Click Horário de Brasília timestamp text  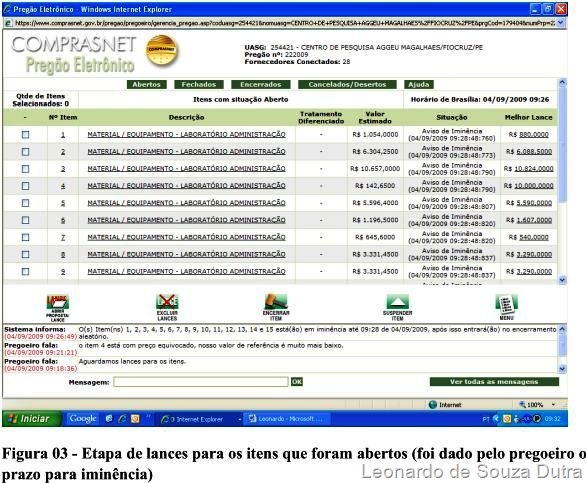[480, 99]
